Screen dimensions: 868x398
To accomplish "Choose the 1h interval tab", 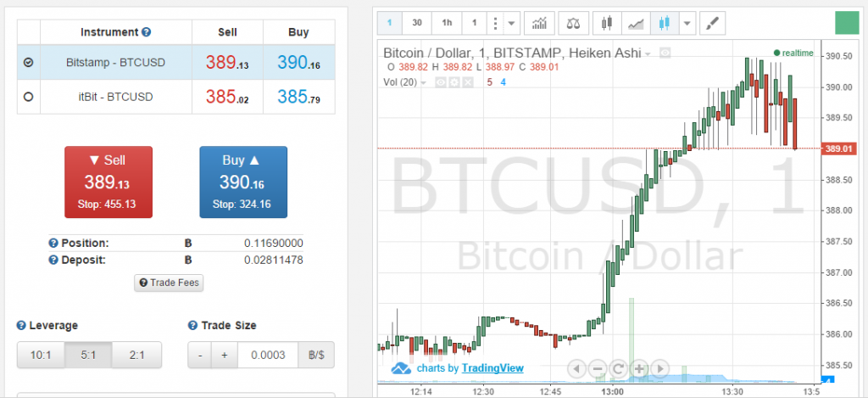I will pyautogui.click(x=446, y=22).
